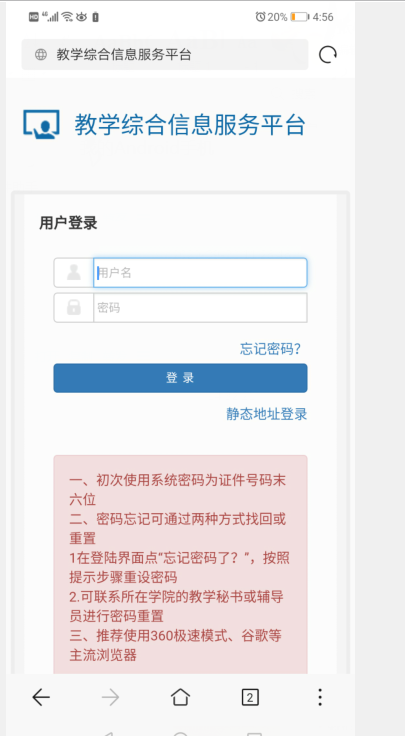Click the padlock icon beside password
Screen dimensions: 405x736
click(x=74, y=307)
